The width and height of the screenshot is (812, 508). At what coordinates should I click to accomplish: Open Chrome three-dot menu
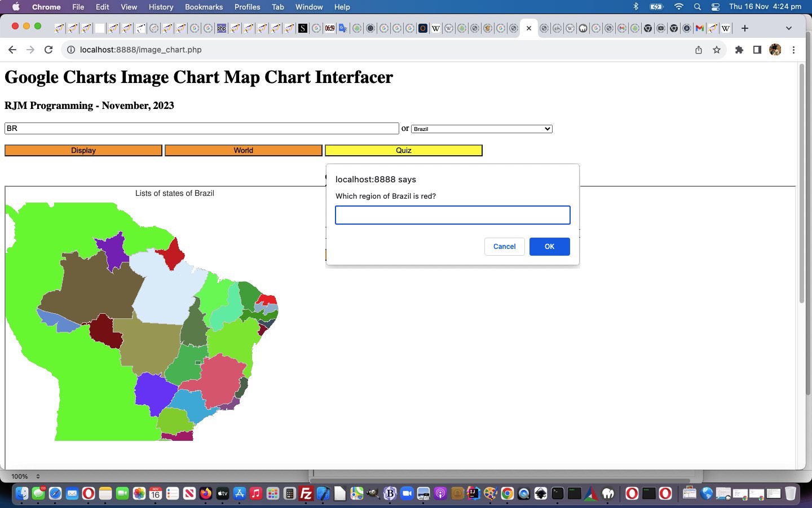793,50
